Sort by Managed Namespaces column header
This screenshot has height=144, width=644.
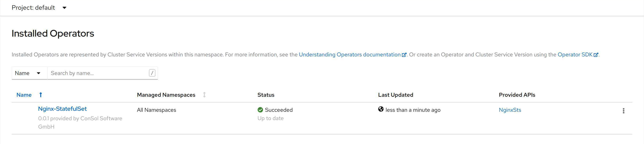pyautogui.click(x=166, y=95)
